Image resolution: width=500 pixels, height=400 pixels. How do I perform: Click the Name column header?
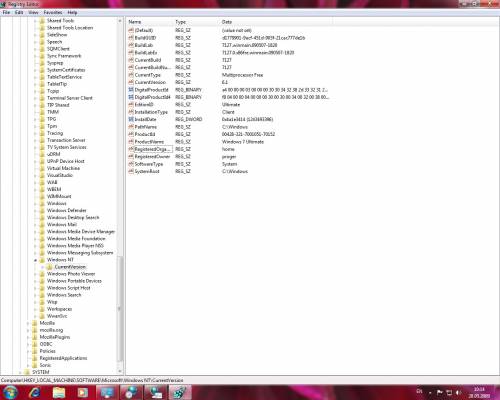point(150,22)
